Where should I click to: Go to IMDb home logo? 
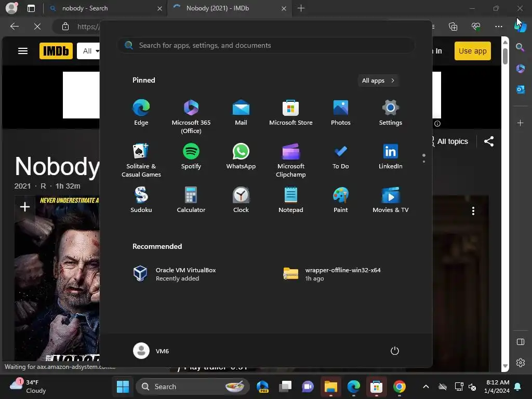(x=56, y=51)
